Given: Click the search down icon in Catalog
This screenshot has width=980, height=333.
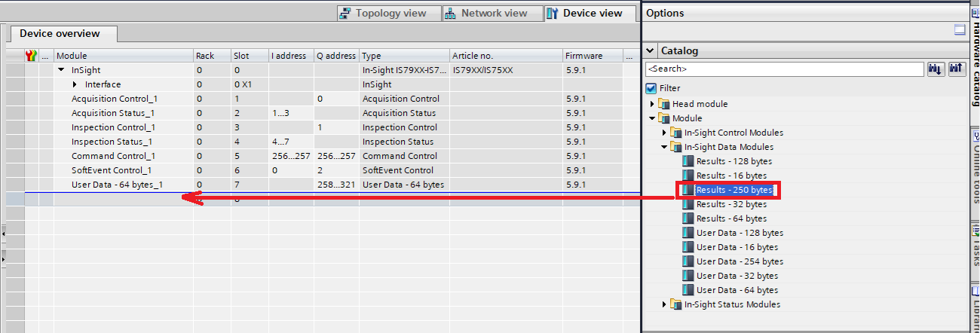Looking at the screenshot, I should point(936,69).
